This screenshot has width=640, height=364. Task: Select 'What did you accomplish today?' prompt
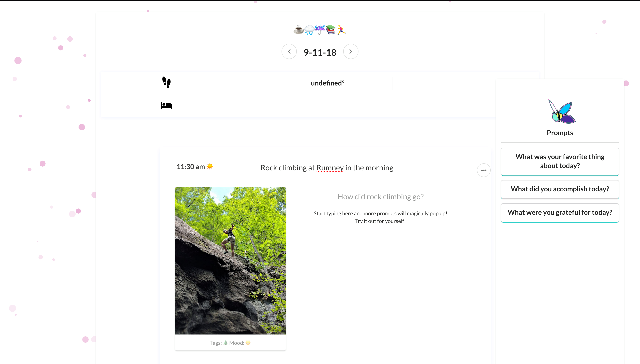(560, 189)
